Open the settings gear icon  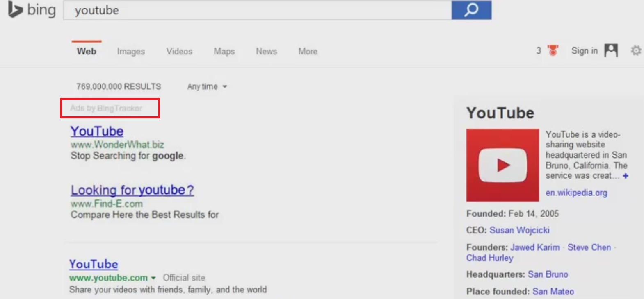636,50
